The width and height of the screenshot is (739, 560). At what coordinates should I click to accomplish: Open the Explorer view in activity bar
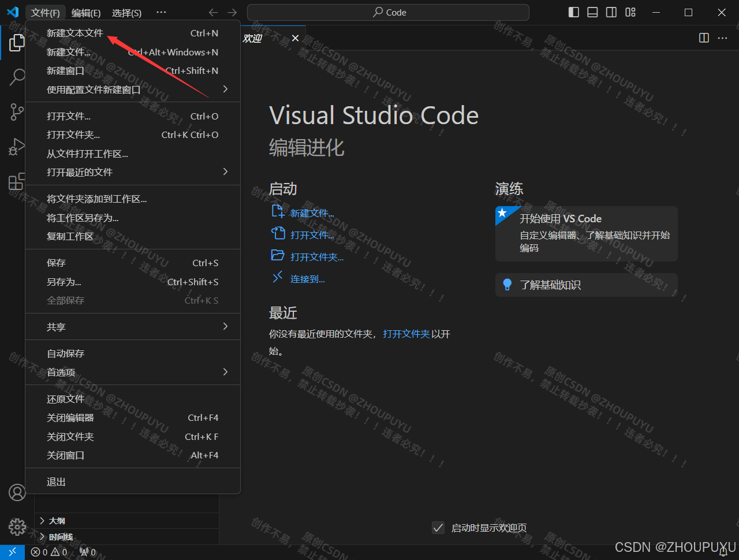click(17, 42)
